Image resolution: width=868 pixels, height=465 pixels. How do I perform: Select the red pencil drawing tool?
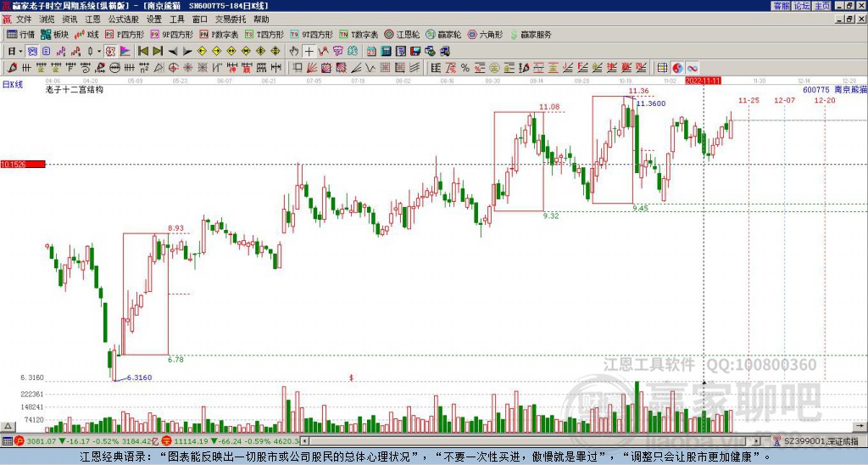[x=12, y=68]
